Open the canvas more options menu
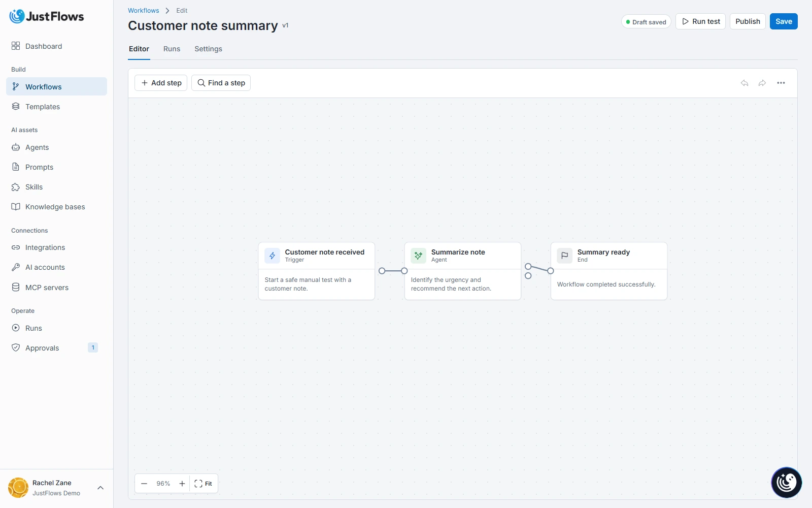The image size is (812, 508). 781,83
